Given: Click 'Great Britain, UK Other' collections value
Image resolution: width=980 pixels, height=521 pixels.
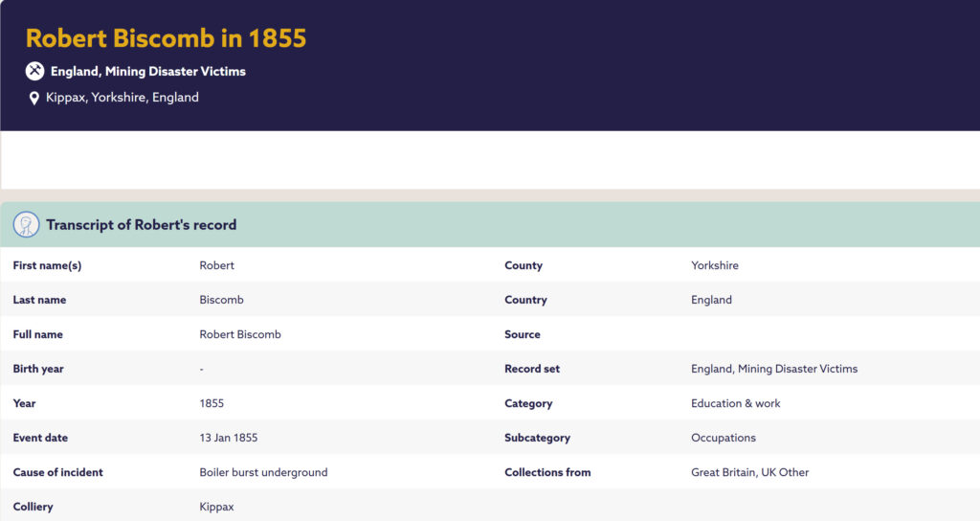Looking at the screenshot, I should [x=749, y=472].
